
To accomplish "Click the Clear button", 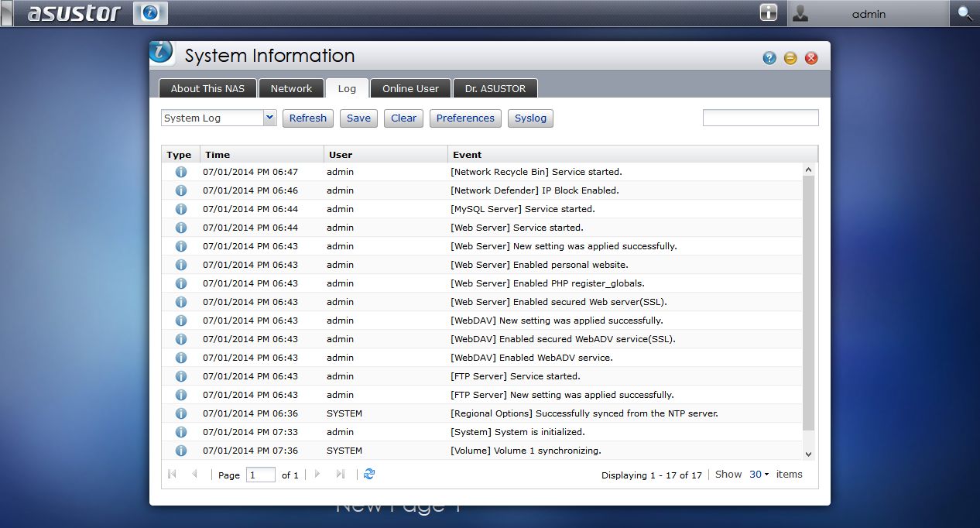I will pos(403,118).
